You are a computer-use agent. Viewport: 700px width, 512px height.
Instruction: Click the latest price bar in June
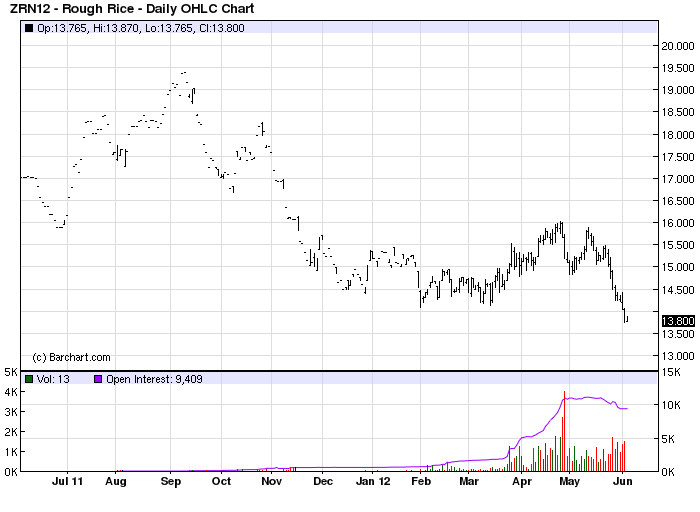point(627,319)
